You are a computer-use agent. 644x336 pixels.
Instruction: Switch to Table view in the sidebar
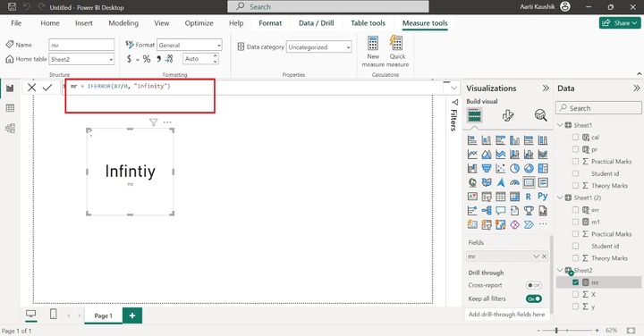click(10, 108)
